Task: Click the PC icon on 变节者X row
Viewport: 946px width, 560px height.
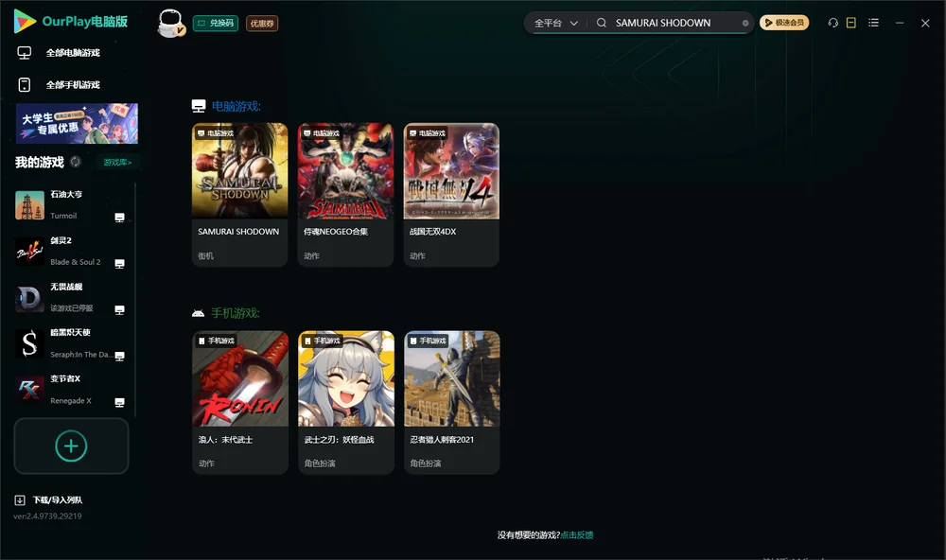Action: [119, 403]
